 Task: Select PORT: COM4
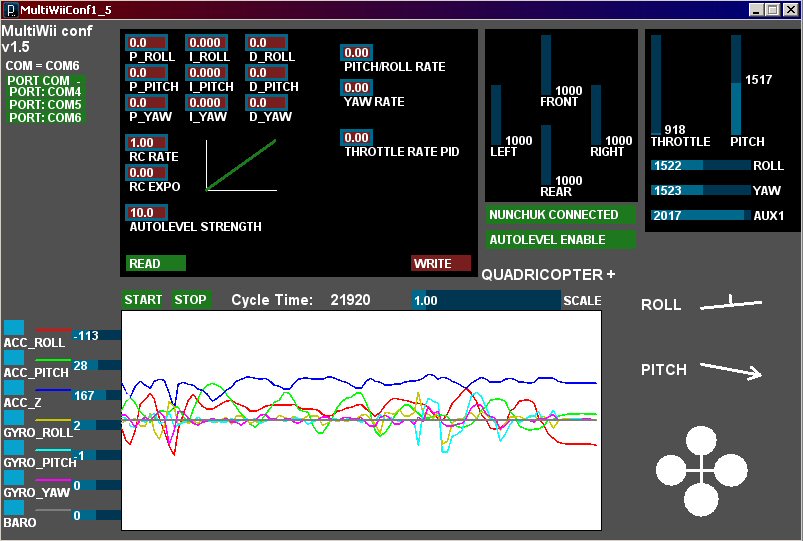coord(45,92)
